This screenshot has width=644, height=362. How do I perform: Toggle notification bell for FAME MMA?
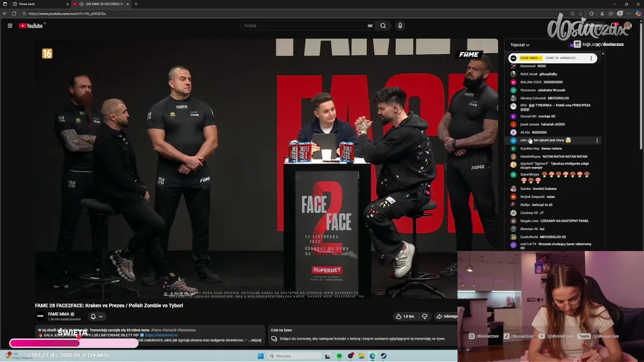point(93,316)
